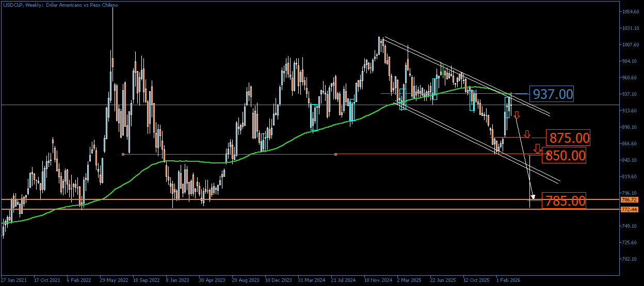The height and width of the screenshot is (286, 644).
Task: Click the 17 Oct 2021 date label
Action: click(x=47, y=280)
